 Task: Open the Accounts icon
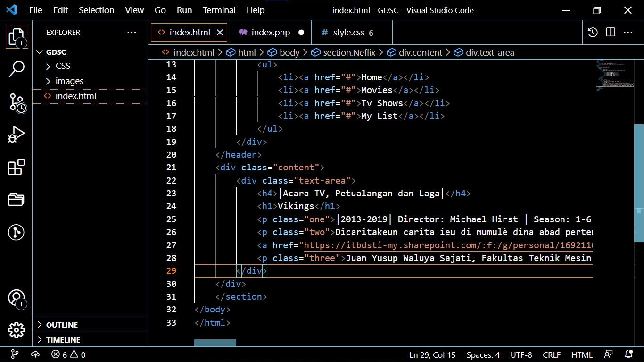(x=16, y=298)
